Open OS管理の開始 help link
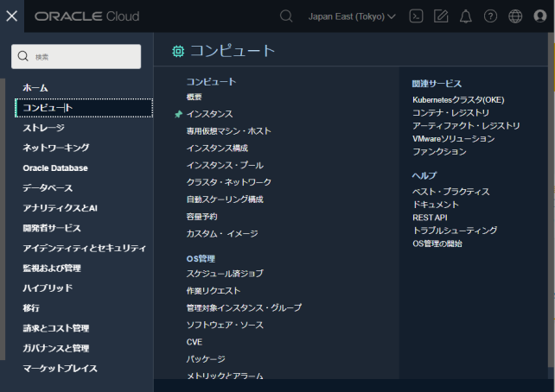The height and width of the screenshot is (392, 555). [437, 243]
